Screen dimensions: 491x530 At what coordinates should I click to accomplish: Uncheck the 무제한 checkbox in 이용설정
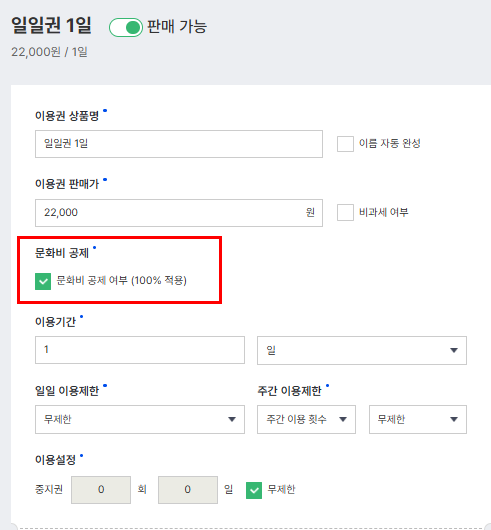click(254, 490)
